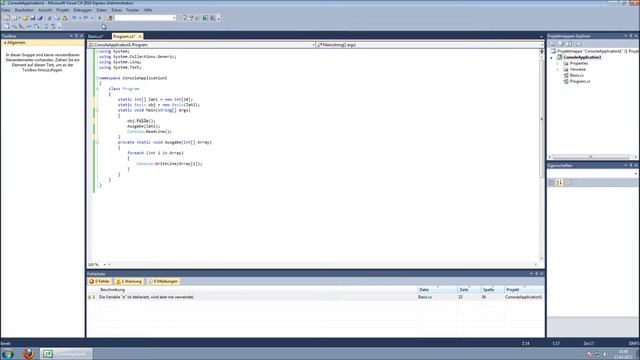Click the code editor vertical scrollbar
The height and width of the screenshot is (360, 640).
pos(542,155)
